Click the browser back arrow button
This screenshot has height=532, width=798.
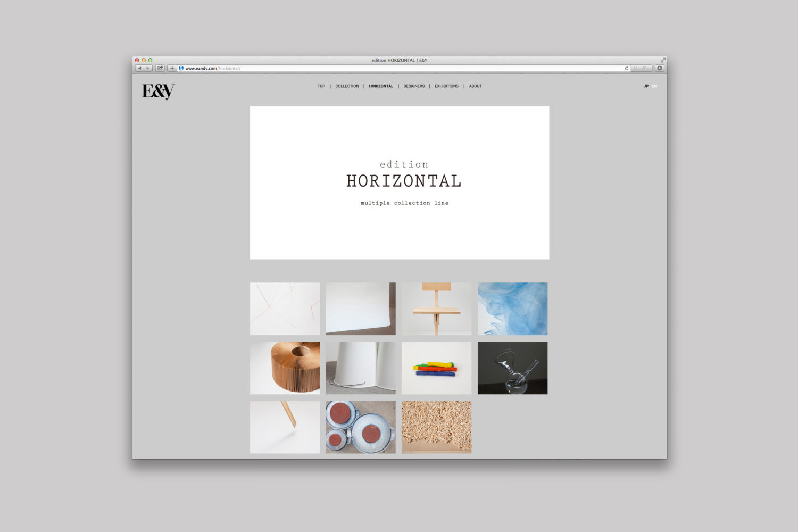coord(139,68)
